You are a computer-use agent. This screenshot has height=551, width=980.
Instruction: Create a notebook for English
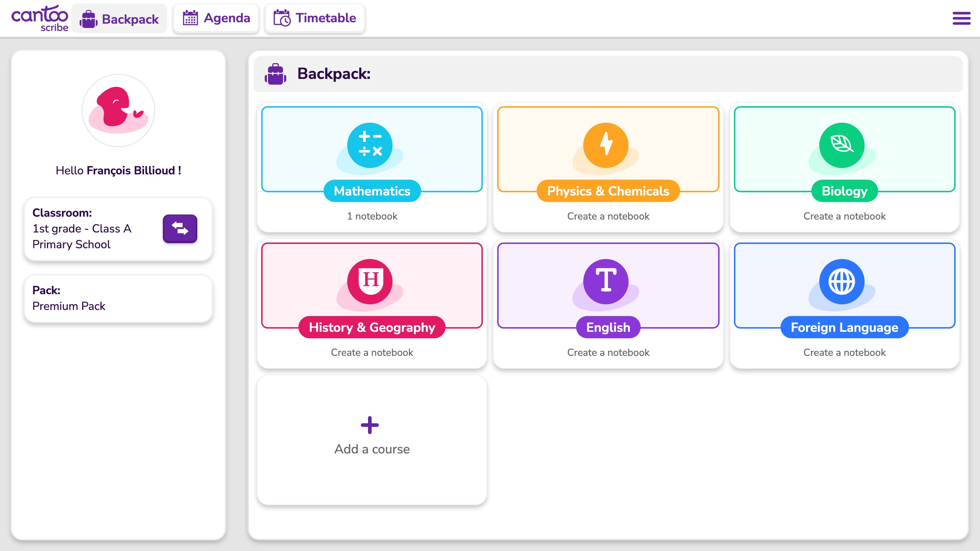(608, 352)
